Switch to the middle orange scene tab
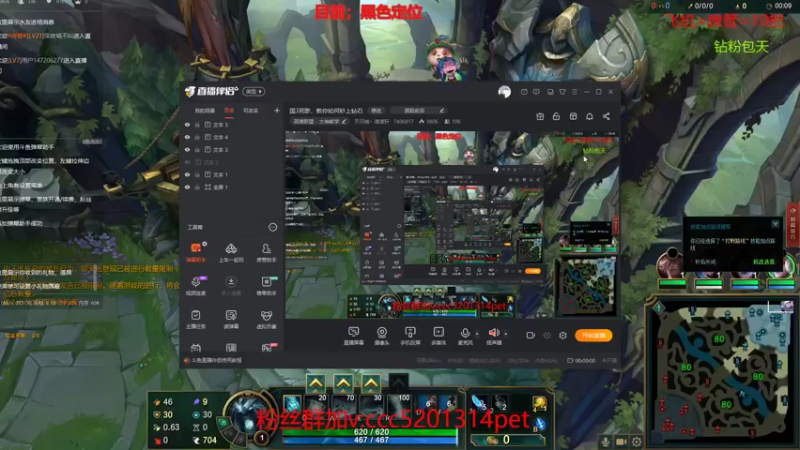This screenshot has height=450, width=800. pyautogui.click(x=229, y=111)
